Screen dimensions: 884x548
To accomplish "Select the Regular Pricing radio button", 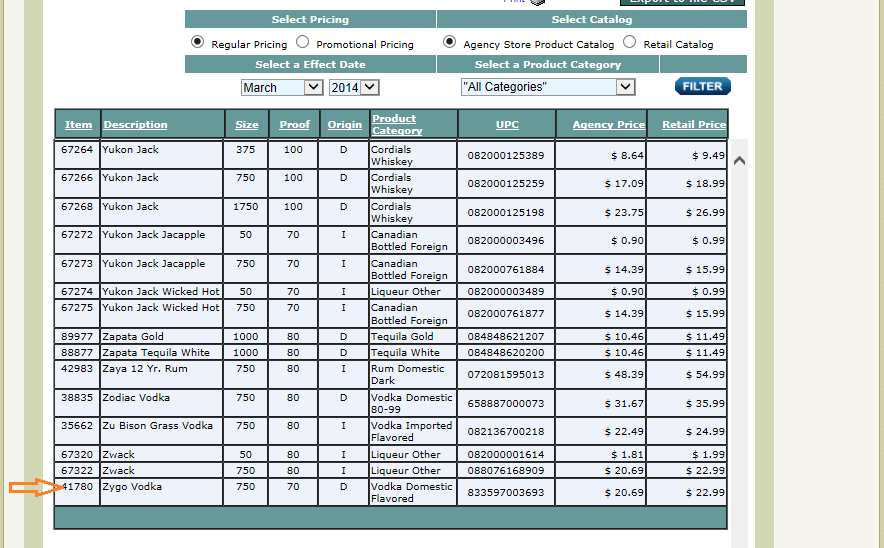I will point(197,42).
